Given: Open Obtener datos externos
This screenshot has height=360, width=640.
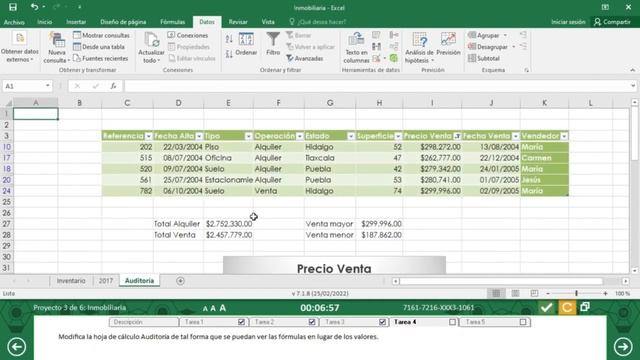Looking at the screenshot, I should click(20, 47).
